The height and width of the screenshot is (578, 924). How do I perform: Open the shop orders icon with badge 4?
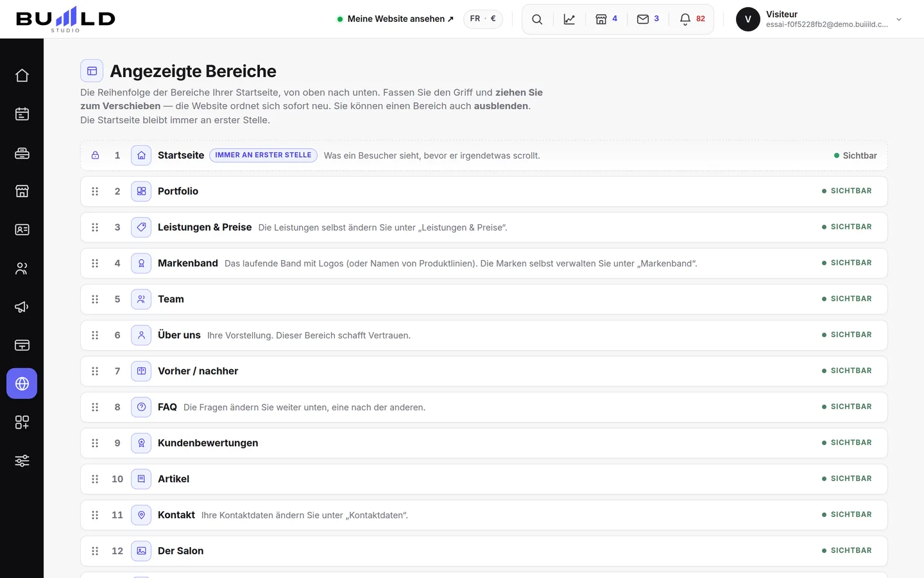(x=606, y=19)
